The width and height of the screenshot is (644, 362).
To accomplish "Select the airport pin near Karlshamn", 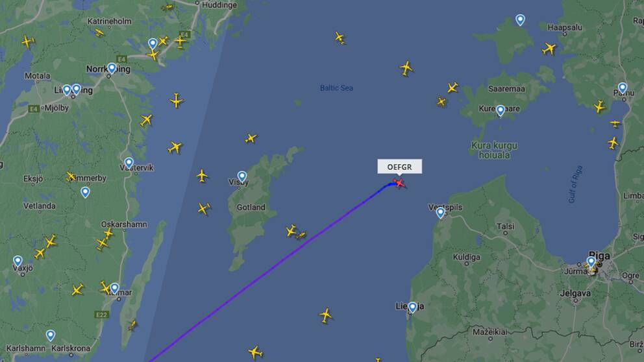I will (x=51, y=335).
